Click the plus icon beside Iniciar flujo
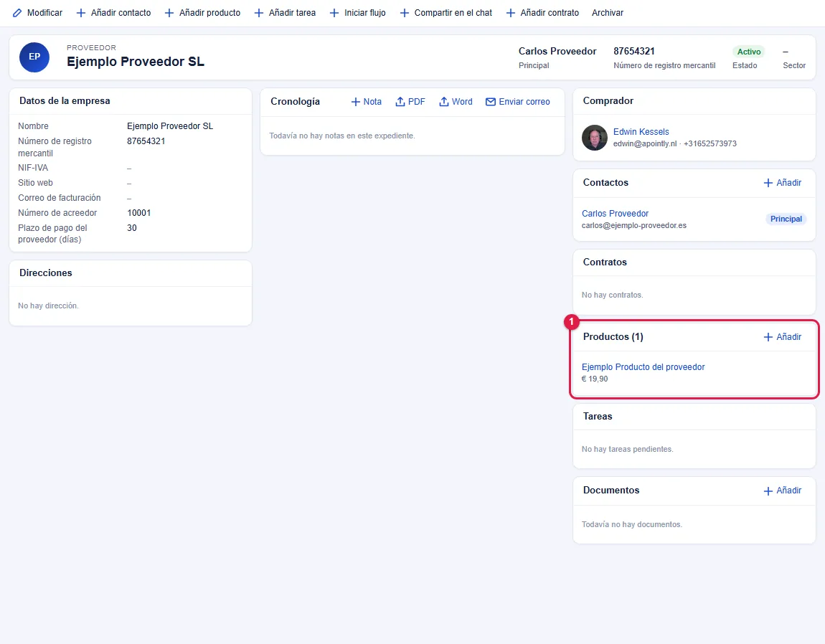Image resolution: width=825 pixels, height=644 pixels. tap(334, 13)
